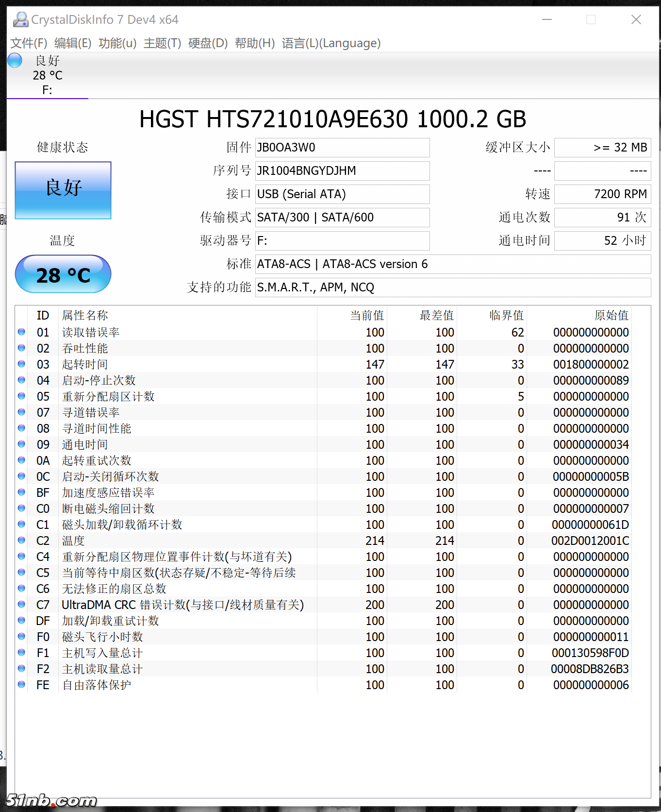Click status dot beside 自由落体保护 row
This screenshot has height=812, width=661.
pyautogui.click(x=21, y=685)
